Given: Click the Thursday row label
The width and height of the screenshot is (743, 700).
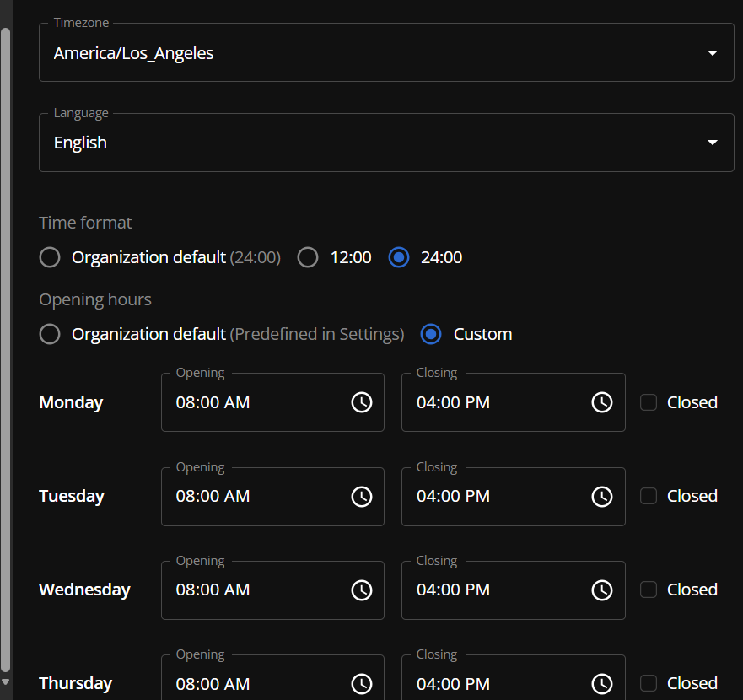Looking at the screenshot, I should [76, 683].
